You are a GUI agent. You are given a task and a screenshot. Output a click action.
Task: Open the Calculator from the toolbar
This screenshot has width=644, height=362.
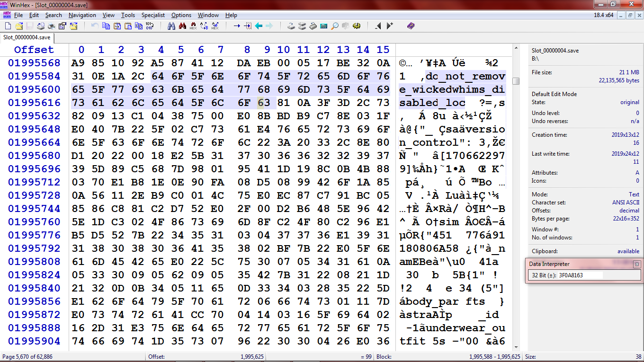pyautogui.click(x=324, y=26)
